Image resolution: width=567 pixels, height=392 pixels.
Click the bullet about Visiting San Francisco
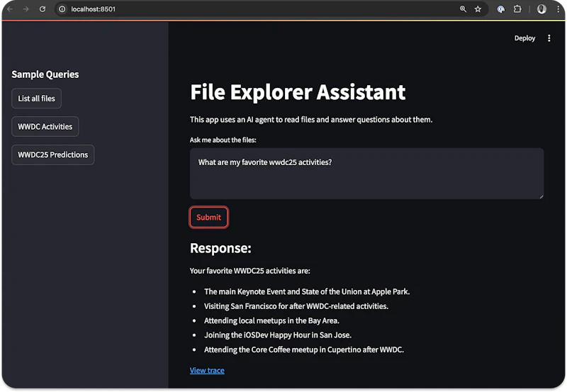click(x=296, y=306)
